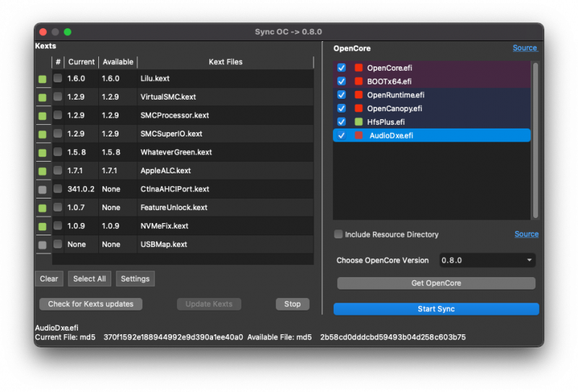Viewport: 578px width, 392px height.
Task: Click the red status square beside AudioDxe.efi
Action: pyautogui.click(x=358, y=135)
